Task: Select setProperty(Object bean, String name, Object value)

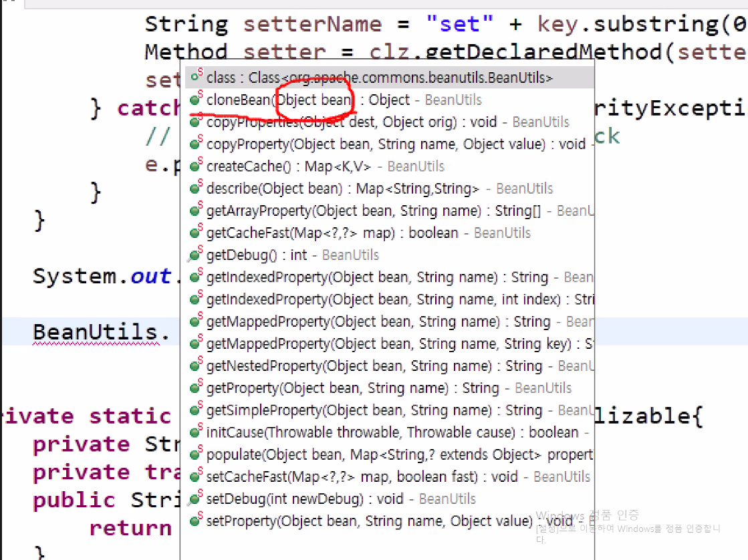Action: pos(389,521)
